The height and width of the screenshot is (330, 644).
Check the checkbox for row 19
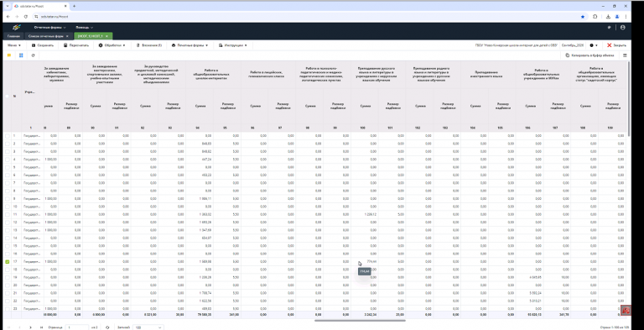coord(7,277)
